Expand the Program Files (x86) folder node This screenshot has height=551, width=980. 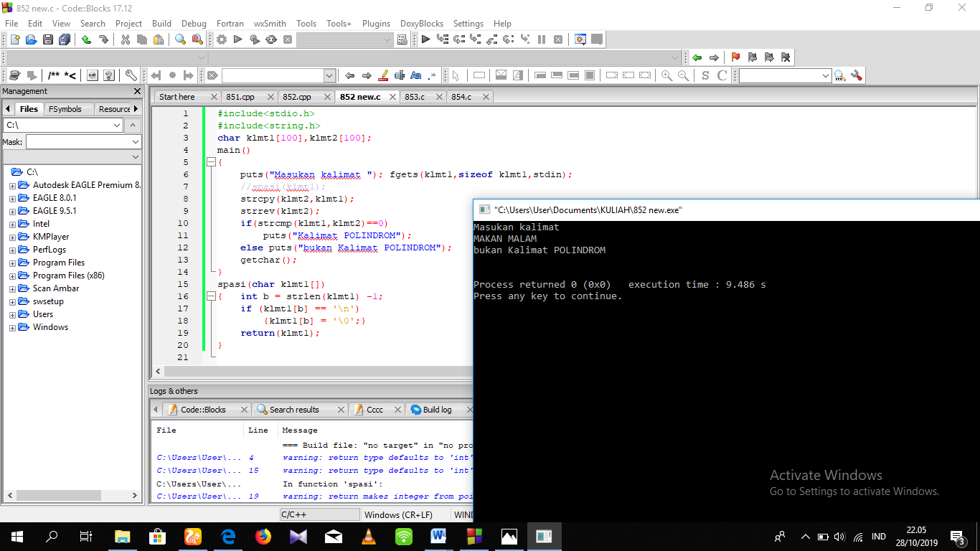pyautogui.click(x=12, y=275)
